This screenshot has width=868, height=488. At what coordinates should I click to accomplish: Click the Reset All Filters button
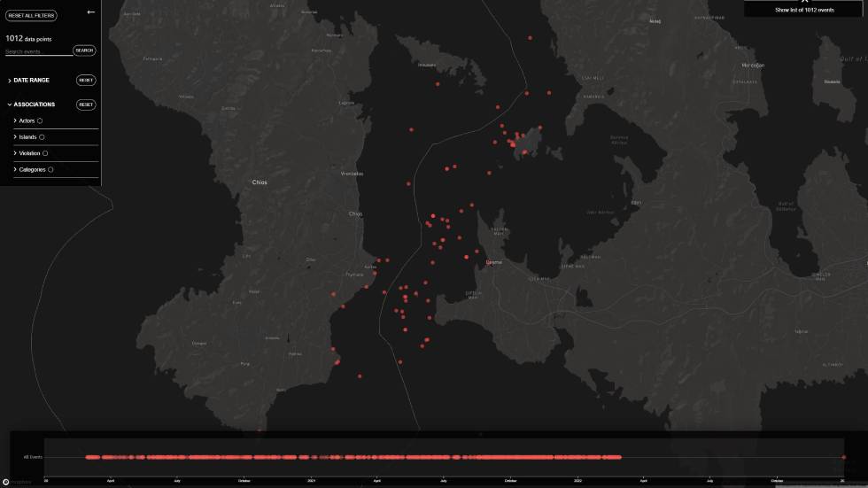pos(31,15)
